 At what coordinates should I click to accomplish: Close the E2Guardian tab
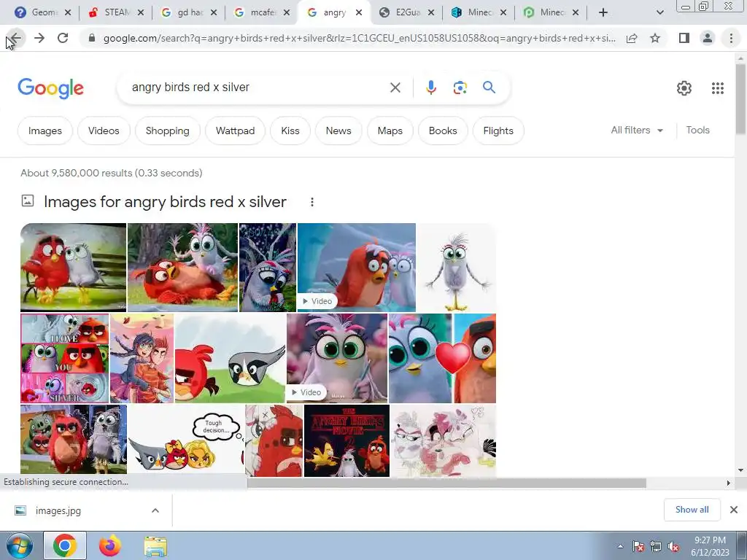click(x=430, y=13)
